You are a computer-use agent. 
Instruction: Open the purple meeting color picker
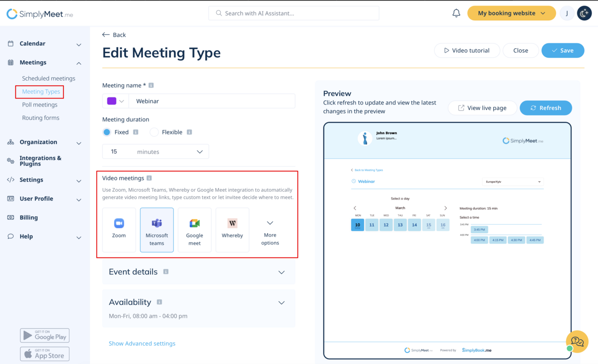point(116,101)
